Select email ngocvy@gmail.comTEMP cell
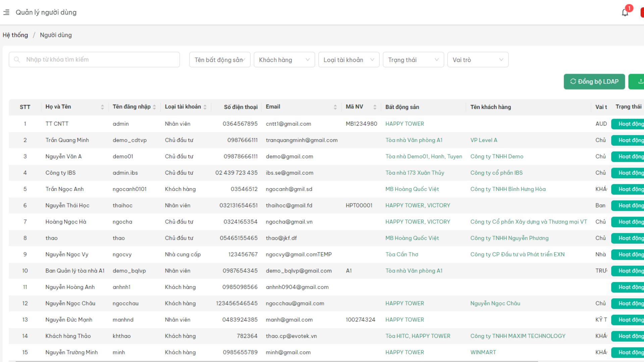The width and height of the screenshot is (644, 362). pyautogui.click(x=299, y=254)
